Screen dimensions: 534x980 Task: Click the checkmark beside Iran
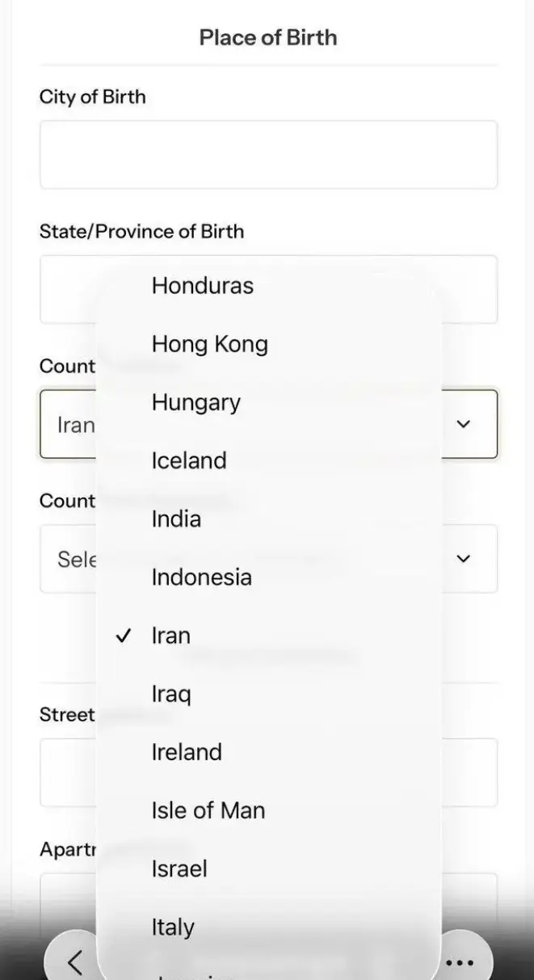coord(122,636)
